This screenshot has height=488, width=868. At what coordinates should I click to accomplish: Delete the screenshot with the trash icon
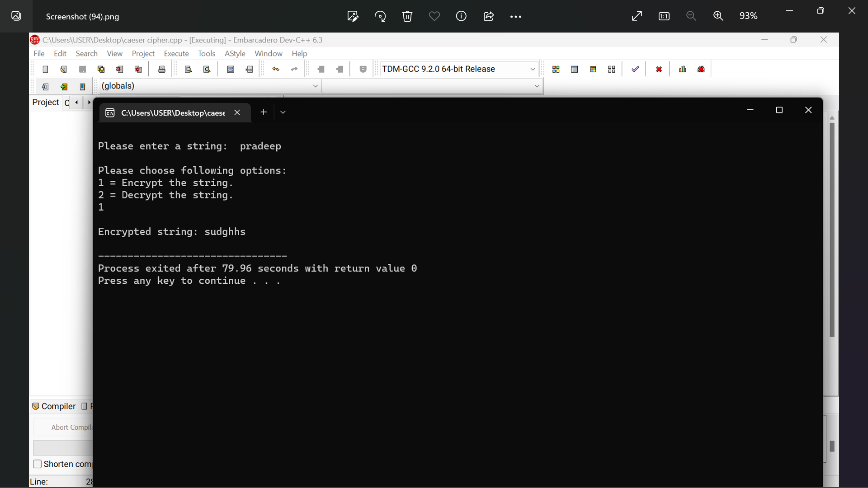tap(407, 16)
